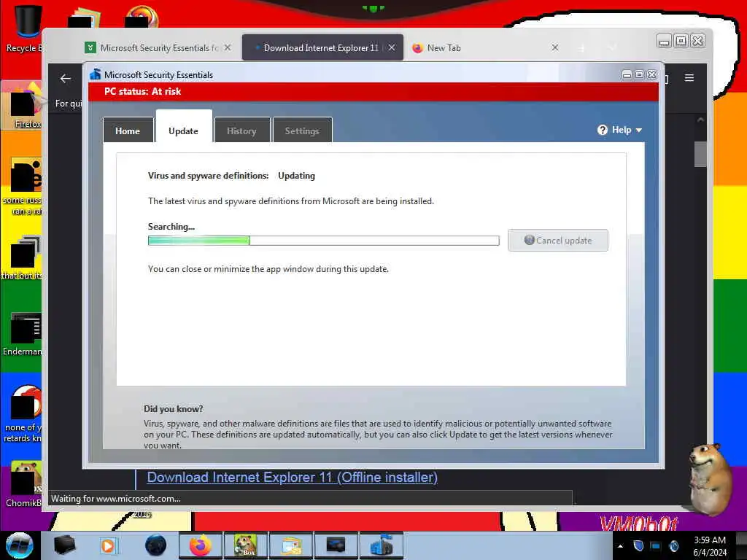This screenshot has height=560, width=747.
Task: Click the taskbar clock showing 3:59 AM
Action: point(709,546)
